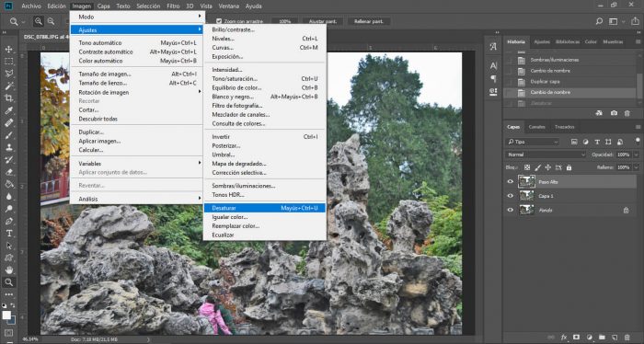644x344 pixels.
Task: Select the Rectangular Marquee tool
Action: pos(8,62)
